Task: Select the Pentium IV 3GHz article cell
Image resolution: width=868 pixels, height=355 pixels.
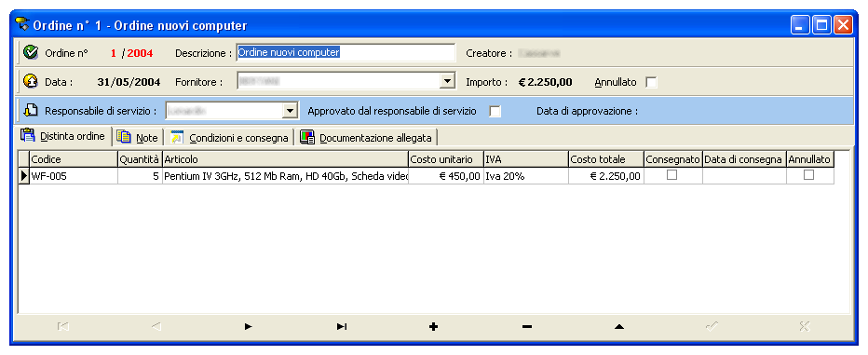Action: tap(286, 176)
